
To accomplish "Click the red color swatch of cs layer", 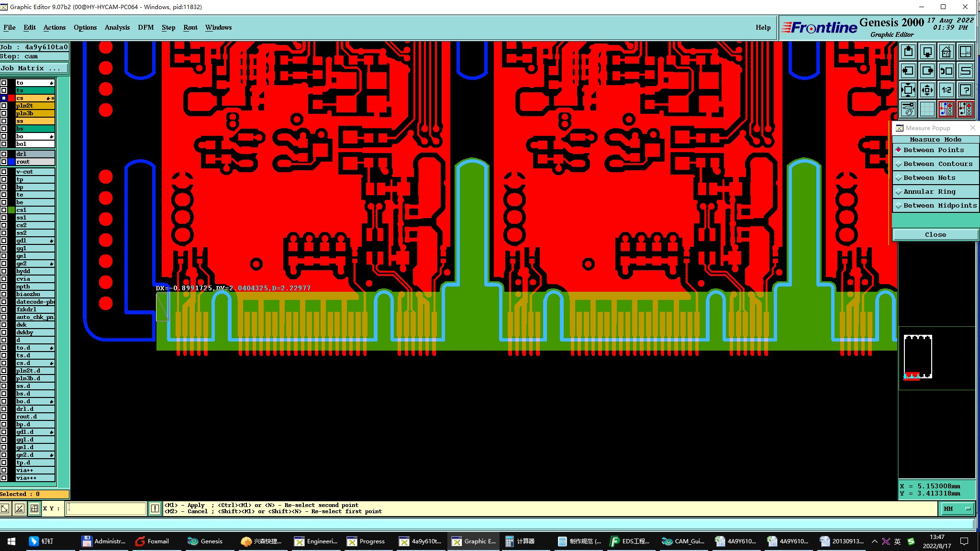I will [x=11, y=98].
